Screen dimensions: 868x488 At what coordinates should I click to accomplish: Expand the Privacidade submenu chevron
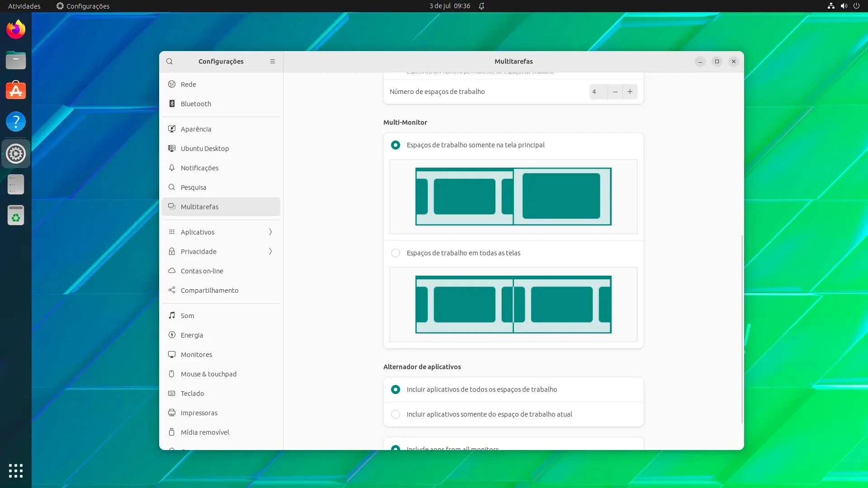[270, 252]
